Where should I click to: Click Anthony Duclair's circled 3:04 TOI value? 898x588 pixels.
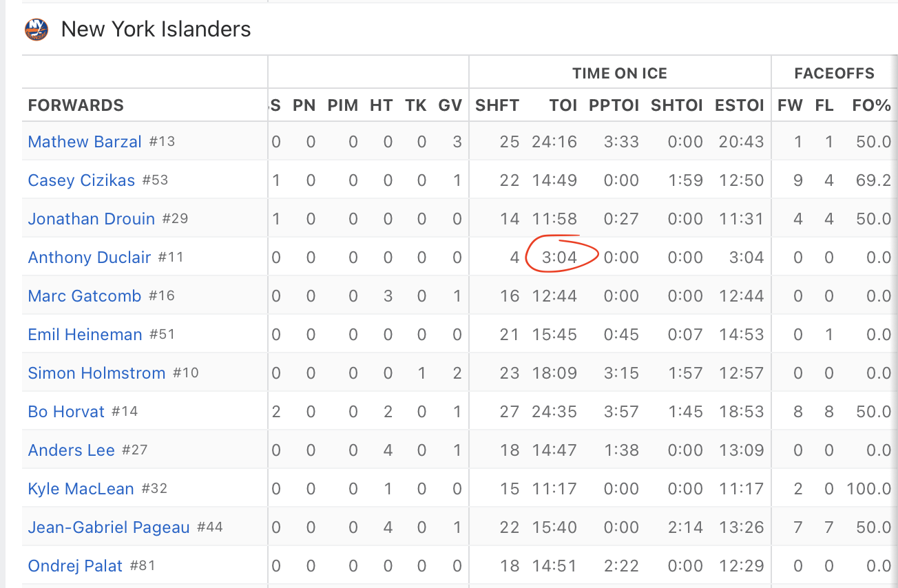pyautogui.click(x=559, y=258)
